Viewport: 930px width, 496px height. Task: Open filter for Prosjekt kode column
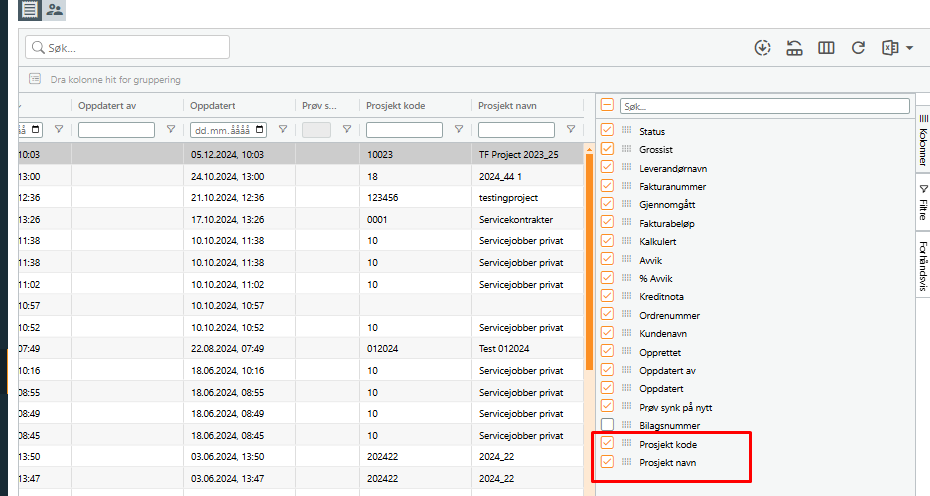tap(458, 129)
